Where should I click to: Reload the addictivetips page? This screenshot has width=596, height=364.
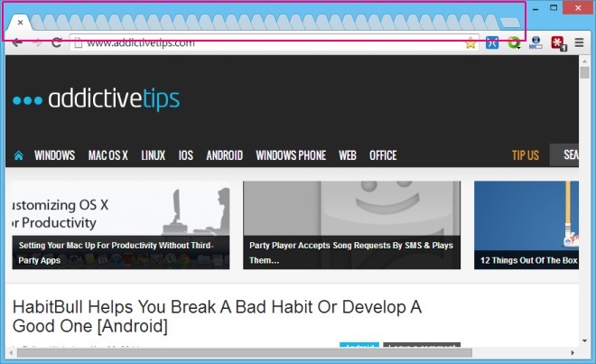[57, 42]
